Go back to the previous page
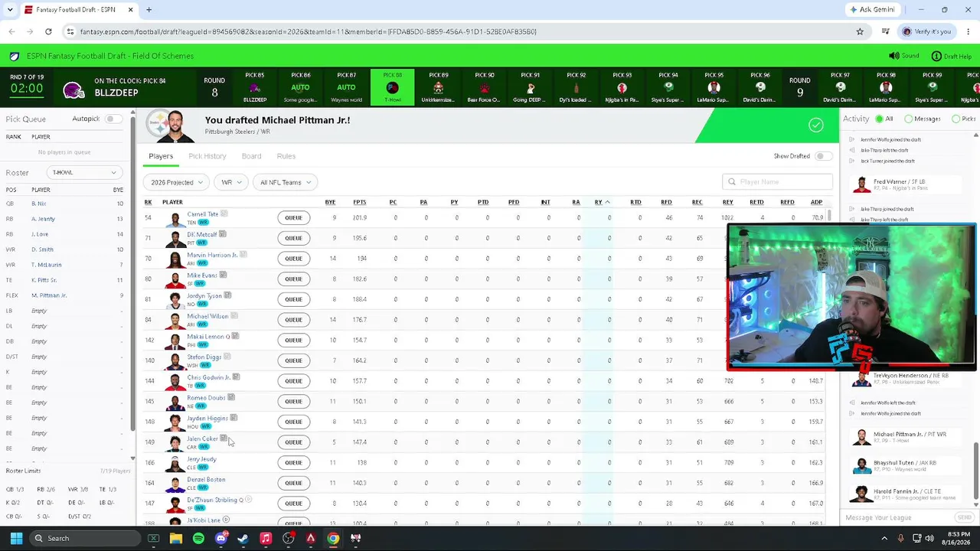 click(x=11, y=31)
